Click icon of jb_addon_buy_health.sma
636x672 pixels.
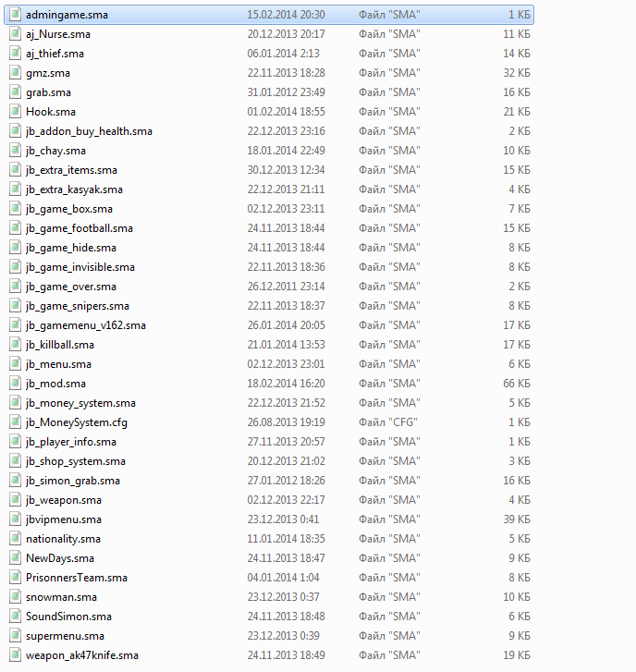click(x=15, y=131)
